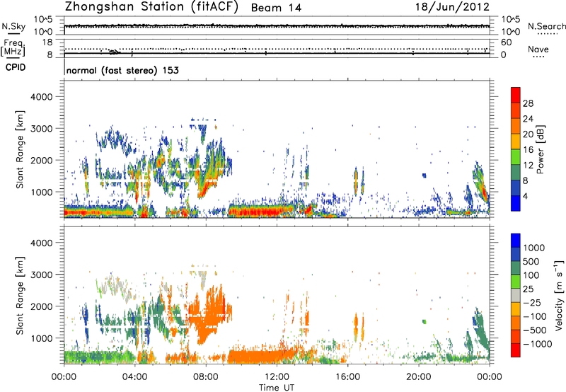Click the '18' frequency axis tick

47,42
